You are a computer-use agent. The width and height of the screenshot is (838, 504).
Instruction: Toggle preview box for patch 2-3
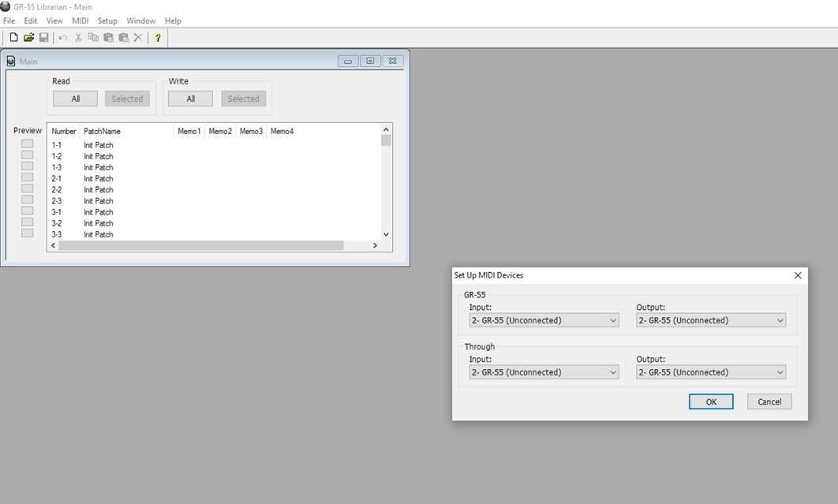pyautogui.click(x=28, y=200)
